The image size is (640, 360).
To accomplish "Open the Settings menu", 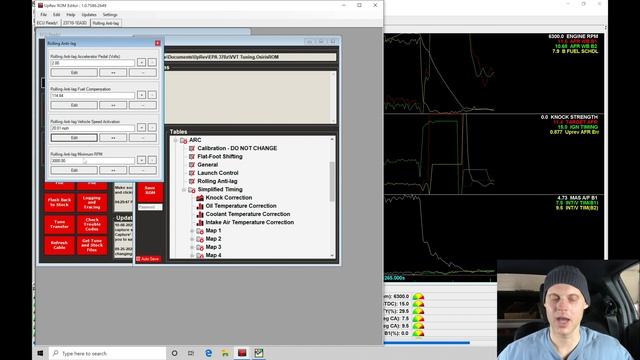I will point(110,15).
